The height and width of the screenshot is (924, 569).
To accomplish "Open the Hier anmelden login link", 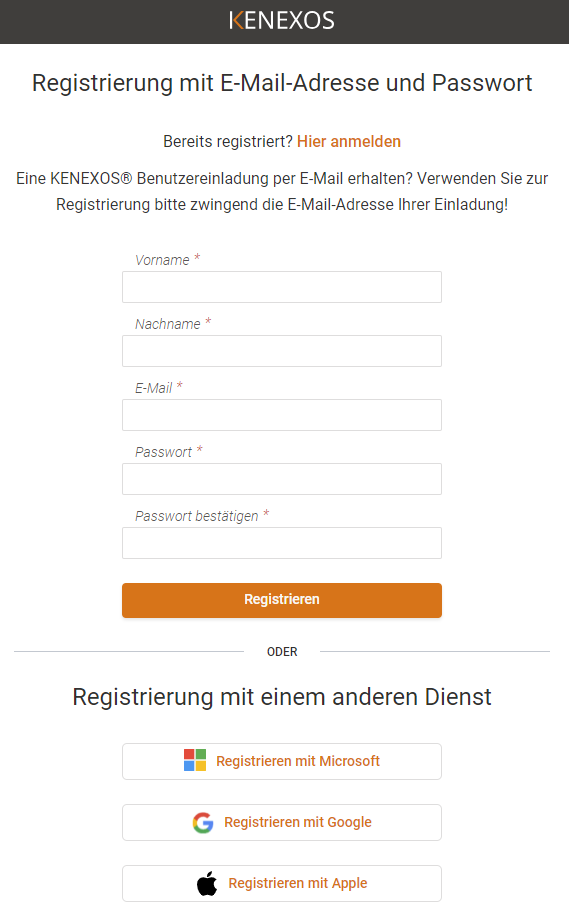I will click(349, 141).
